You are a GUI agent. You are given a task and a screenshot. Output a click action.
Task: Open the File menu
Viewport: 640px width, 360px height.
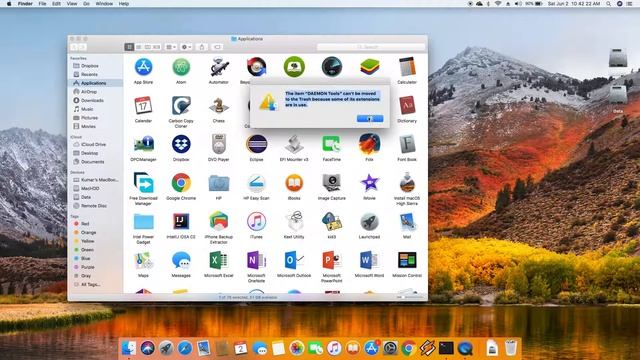(42, 4)
